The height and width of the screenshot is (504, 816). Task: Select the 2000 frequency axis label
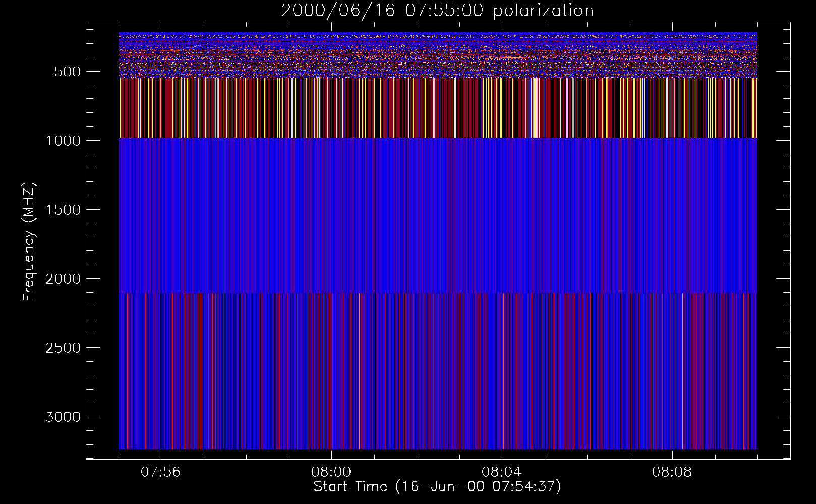[63, 279]
